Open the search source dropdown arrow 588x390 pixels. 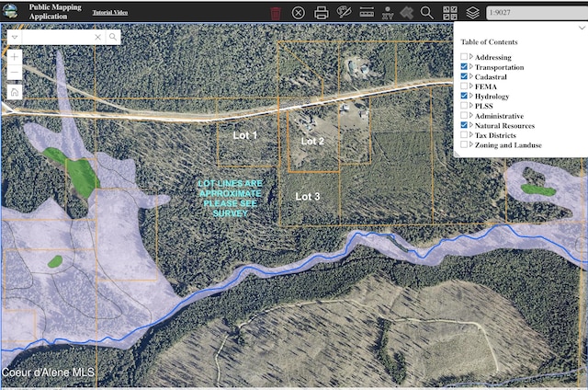point(15,37)
